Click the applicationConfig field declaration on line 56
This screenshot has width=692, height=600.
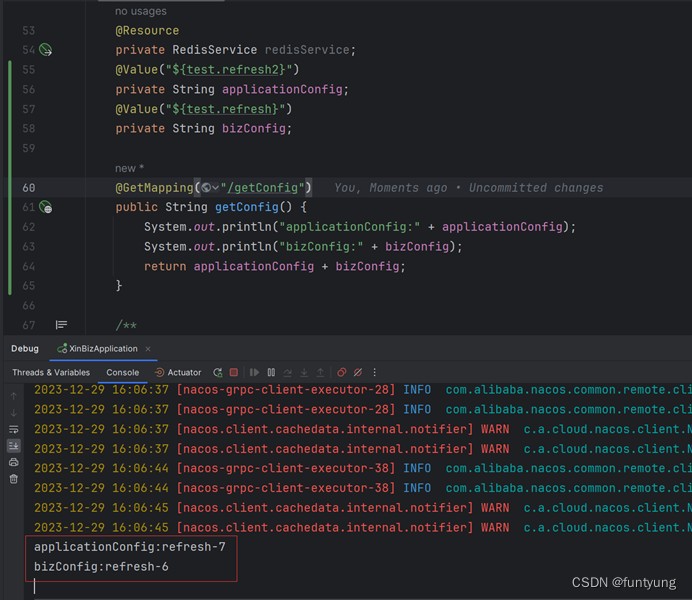tap(282, 89)
